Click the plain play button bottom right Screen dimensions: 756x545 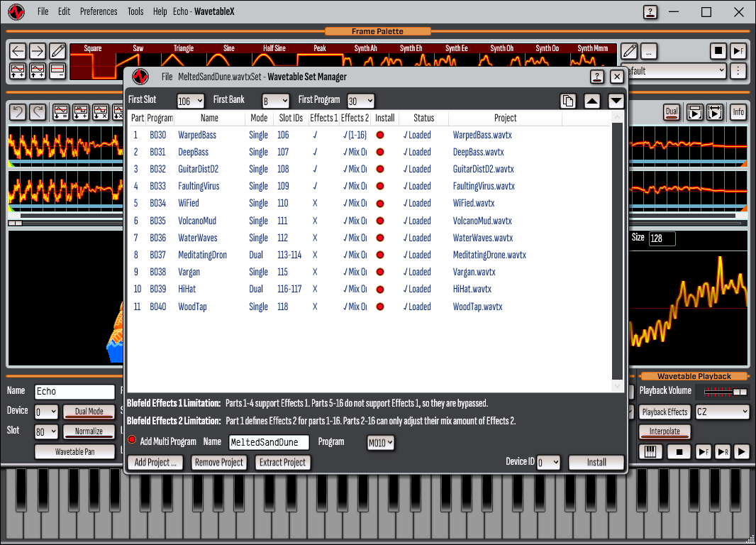tap(742, 452)
